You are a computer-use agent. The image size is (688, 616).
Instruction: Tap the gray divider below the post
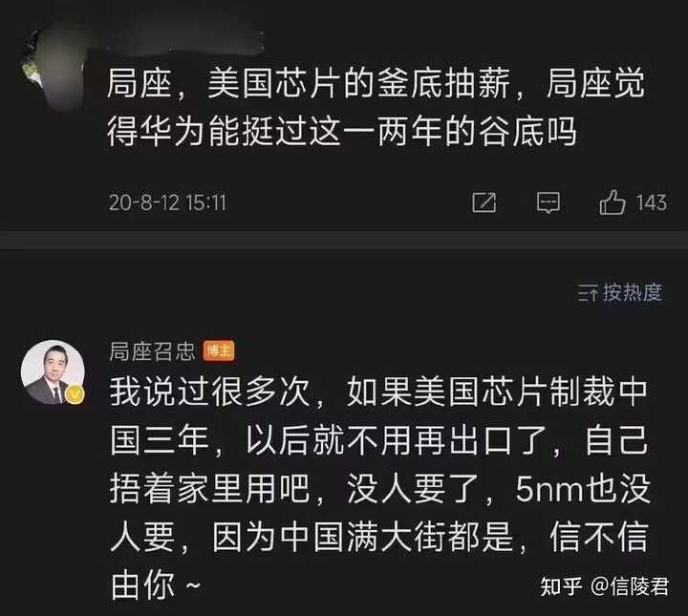click(344, 241)
